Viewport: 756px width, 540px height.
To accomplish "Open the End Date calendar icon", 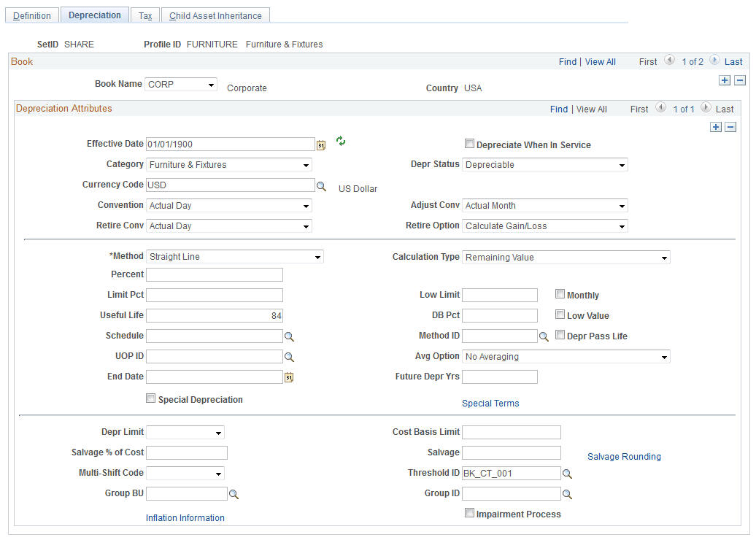I will [289, 377].
